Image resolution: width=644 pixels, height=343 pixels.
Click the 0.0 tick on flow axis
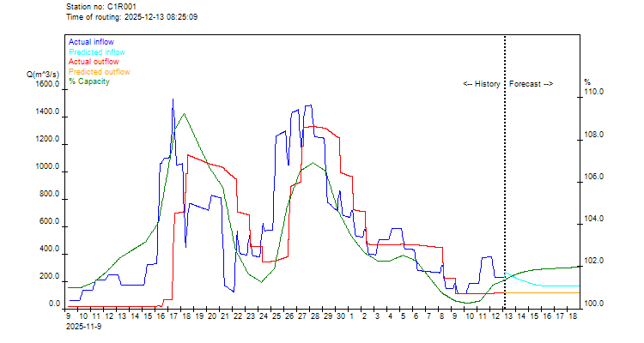pyautogui.click(x=55, y=305)
